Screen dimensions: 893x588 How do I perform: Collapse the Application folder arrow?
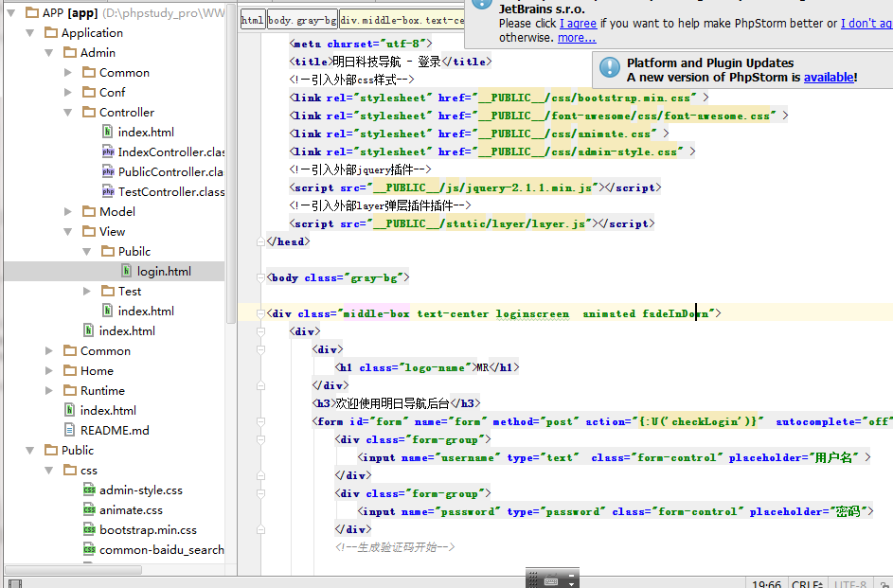pyautogui.click(x=29, y=33)
